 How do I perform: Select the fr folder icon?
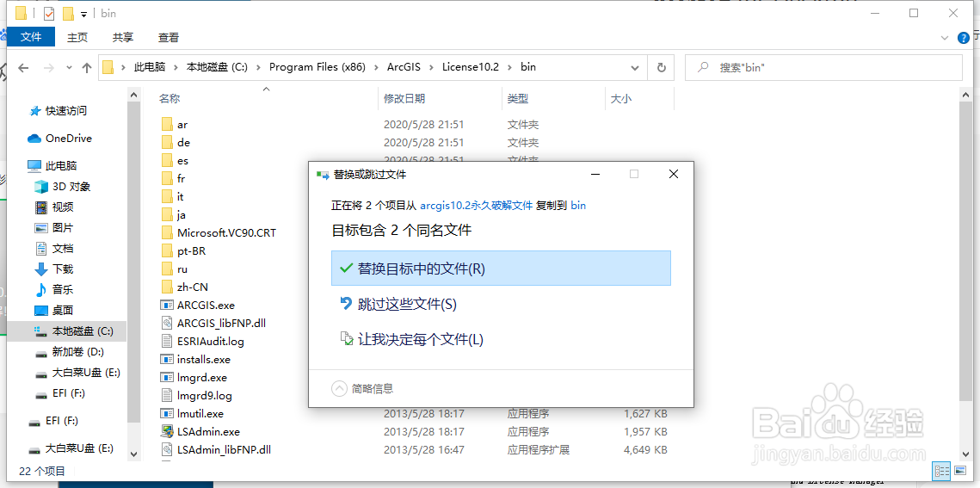(x=166, y=179)
